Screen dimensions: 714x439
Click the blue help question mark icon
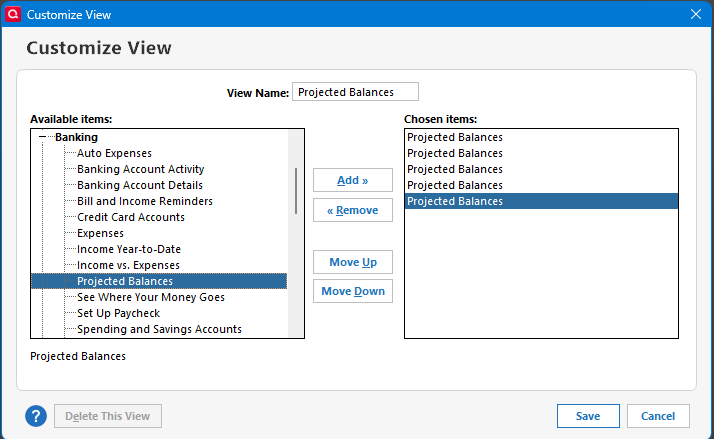click(37, 416)
